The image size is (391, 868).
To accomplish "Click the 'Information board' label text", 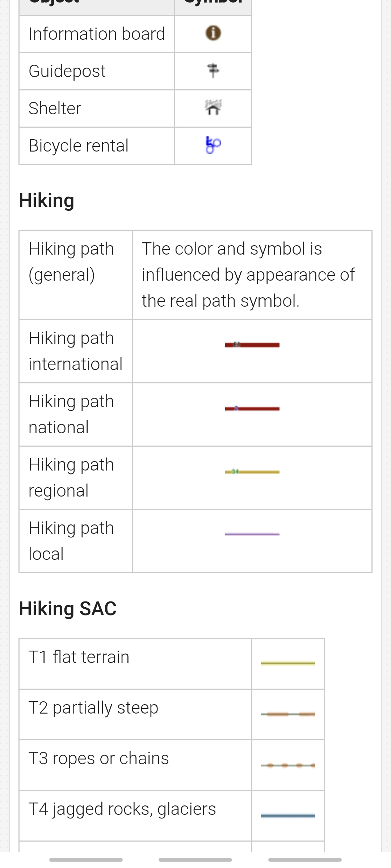I will 97,34.
